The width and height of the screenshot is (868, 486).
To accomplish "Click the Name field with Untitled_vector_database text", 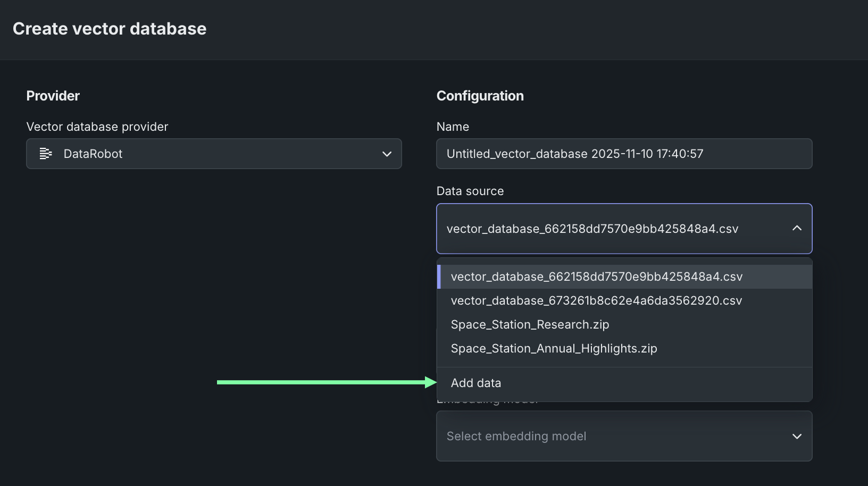I will click(x=623, y=154).
